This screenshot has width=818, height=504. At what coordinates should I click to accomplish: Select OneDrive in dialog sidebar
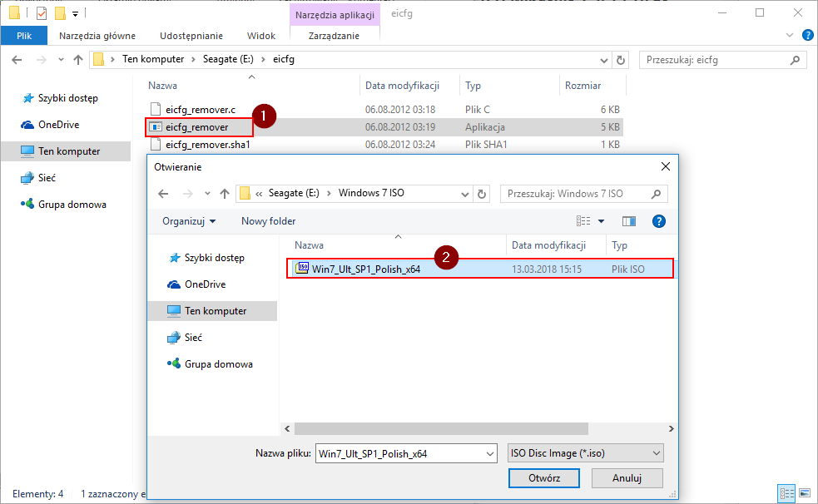196,284
